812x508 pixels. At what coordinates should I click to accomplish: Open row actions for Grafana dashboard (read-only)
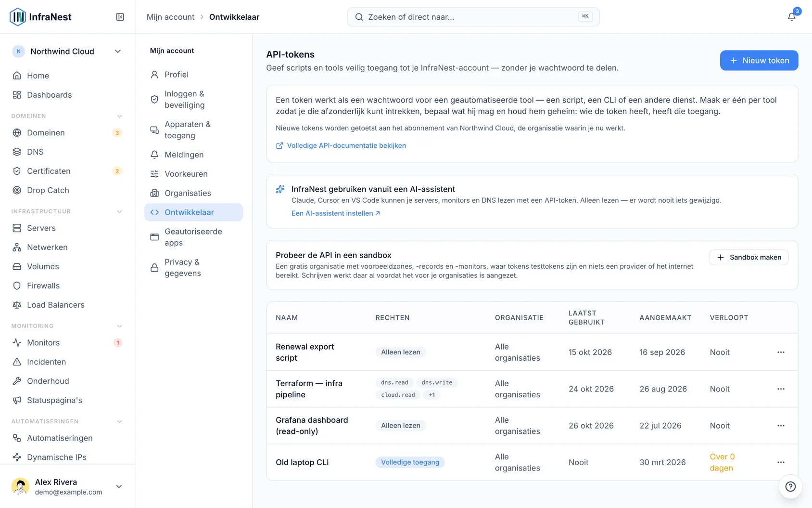pyautogui.click(x=781, y=426)
